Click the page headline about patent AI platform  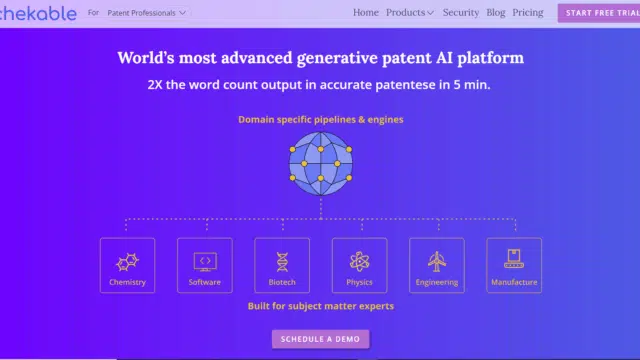pyautogui.click(x=320, y=58)
